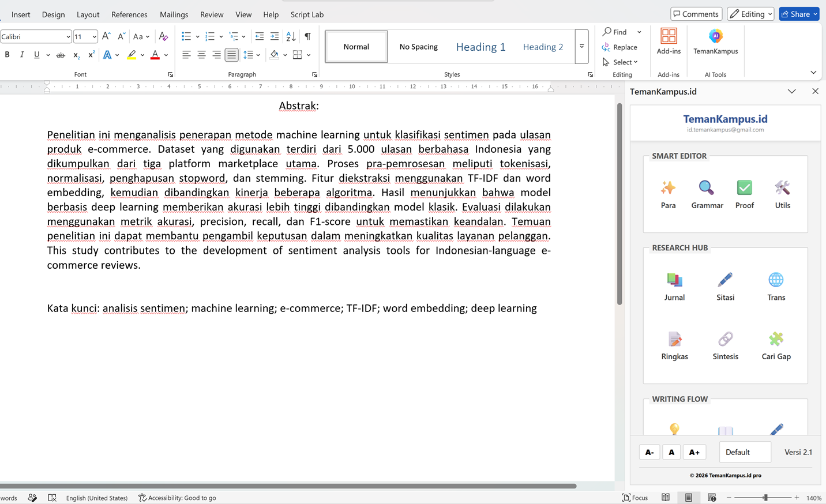Screen dimensions: 826x504
Task: Decrease the paragraph indent
Action: pyautogui.click(x=260, y=36)
